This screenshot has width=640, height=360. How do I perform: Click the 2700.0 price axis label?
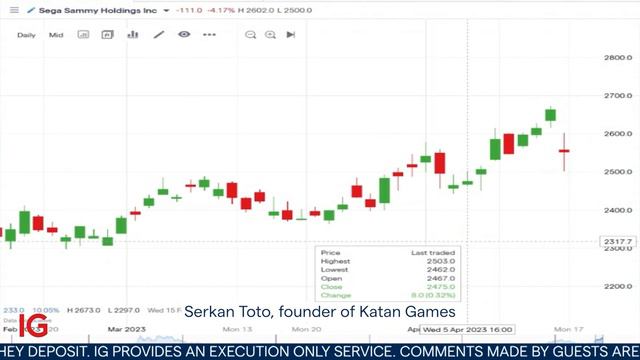point(618,96)
